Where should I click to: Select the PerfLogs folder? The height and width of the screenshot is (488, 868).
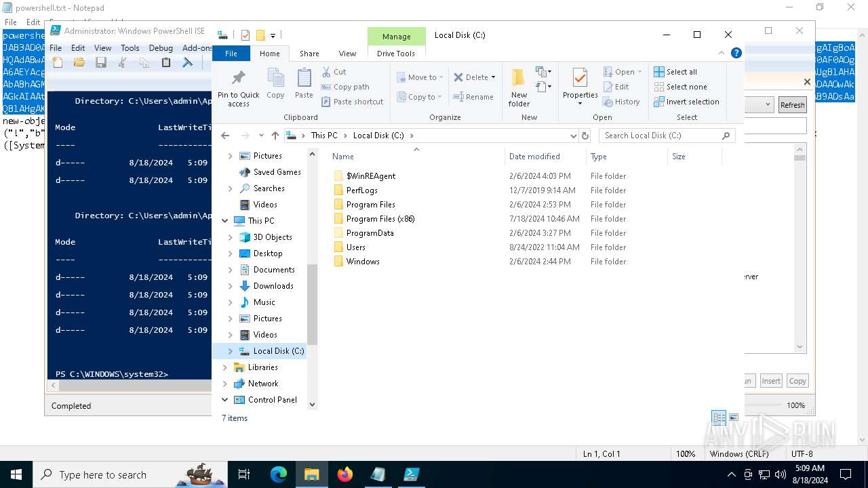point(361,190)
